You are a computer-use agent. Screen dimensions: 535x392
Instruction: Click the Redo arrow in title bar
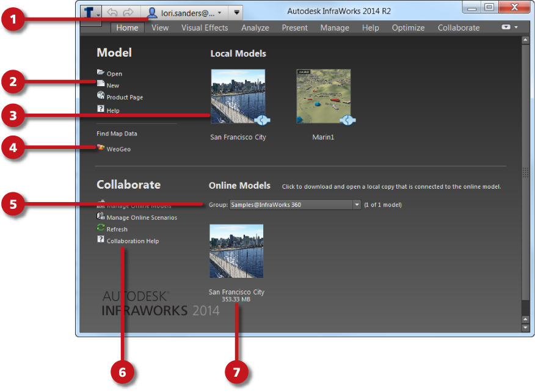(x=128, y=13)
